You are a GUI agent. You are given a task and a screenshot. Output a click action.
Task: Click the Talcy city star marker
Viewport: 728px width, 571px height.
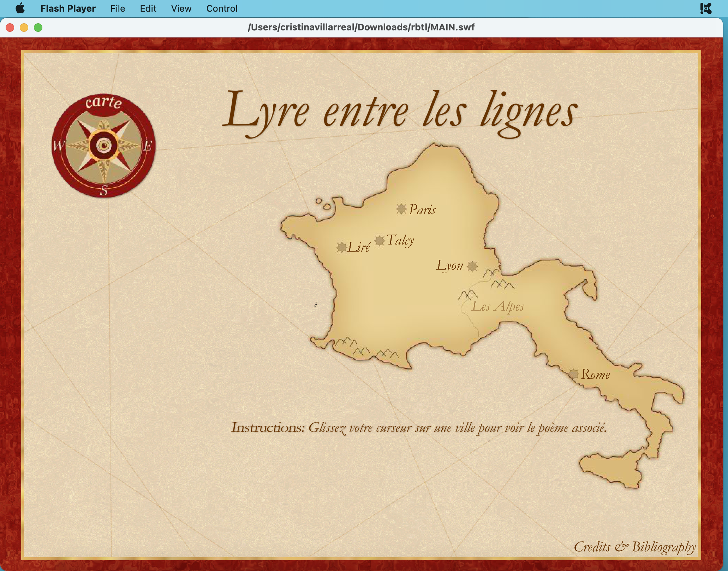click(380, 241)
